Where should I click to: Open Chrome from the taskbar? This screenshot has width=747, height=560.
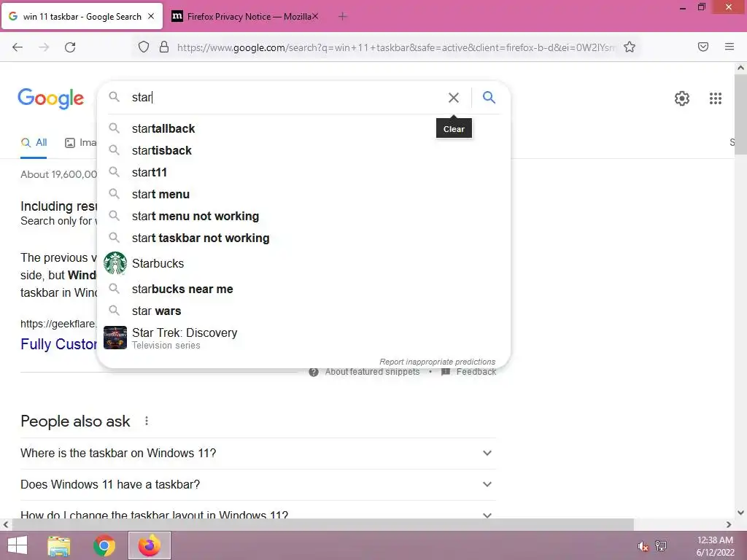point(104,545)
